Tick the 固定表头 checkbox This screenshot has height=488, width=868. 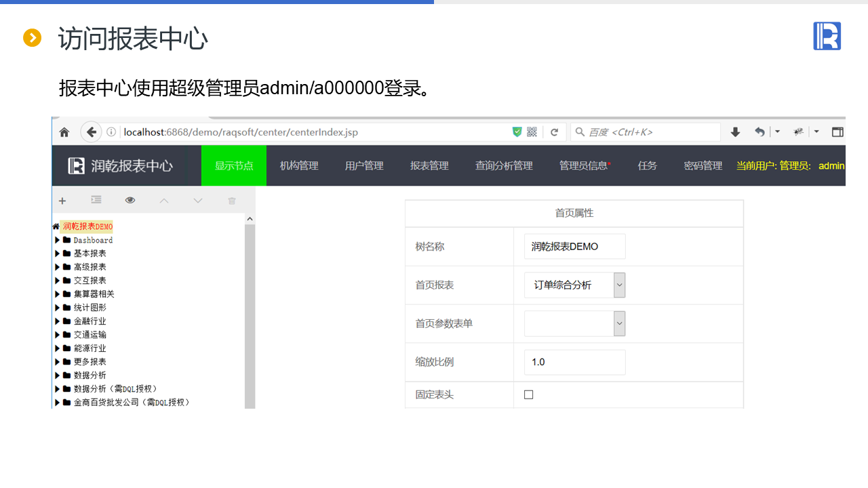529,394
